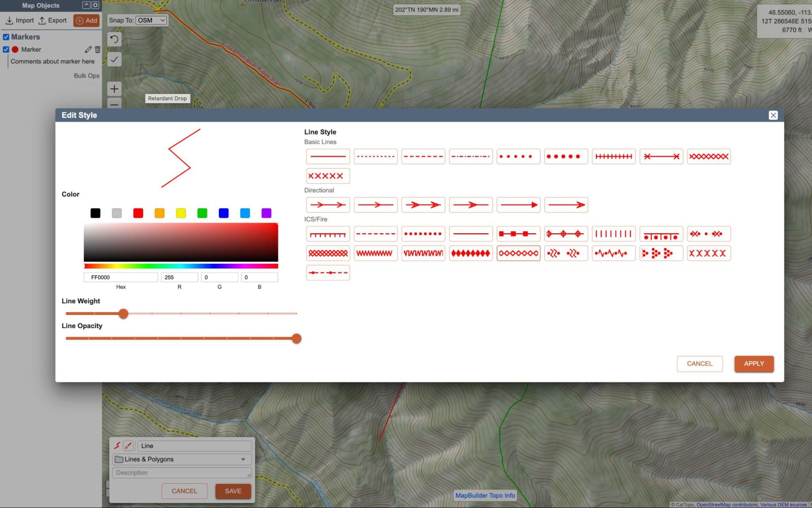Select the railroad crosshatch basic line style
This screenshot has width=812, height=508.
coord(613,156)
